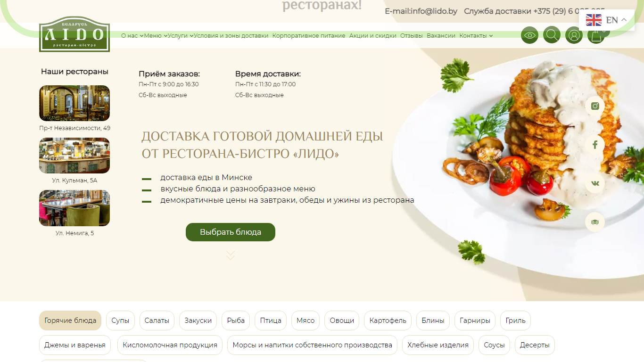Select the Хлебные изделия category

(x=438, y=345)
